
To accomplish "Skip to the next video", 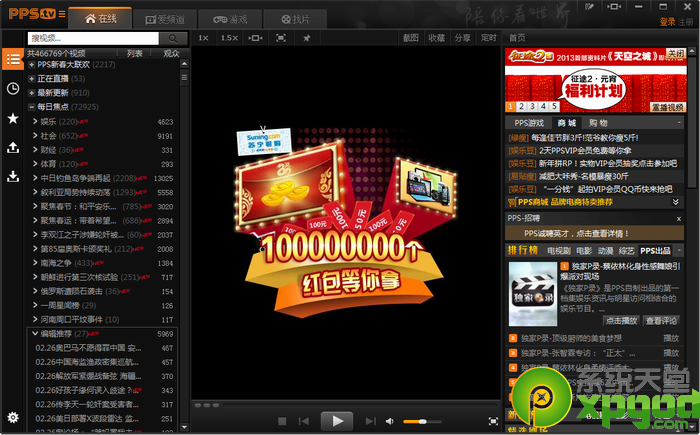I will click(370, 421).
